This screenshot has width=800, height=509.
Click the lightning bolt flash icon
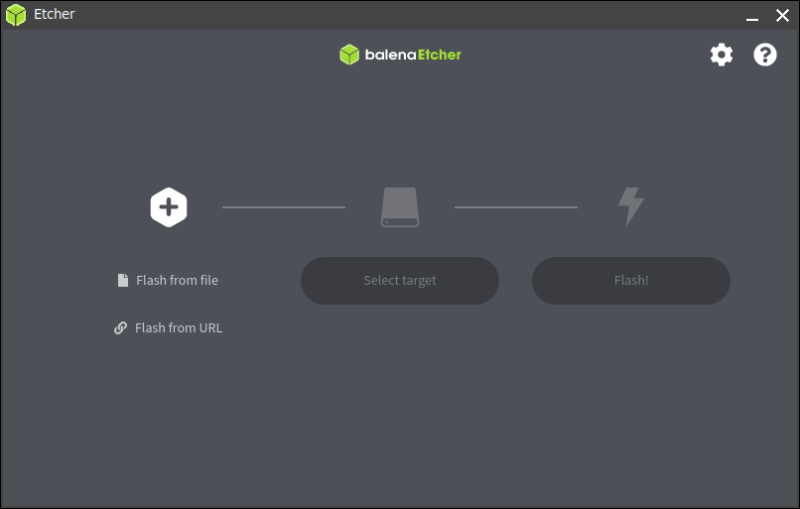[630, 206]
